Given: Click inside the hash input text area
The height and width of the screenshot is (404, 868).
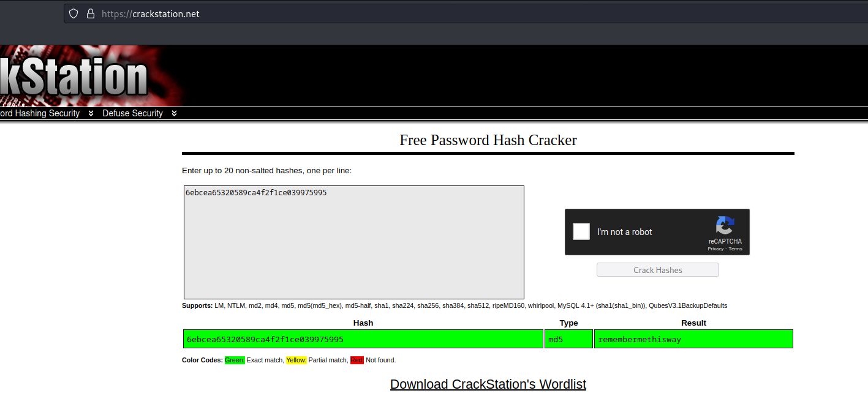Looking at the screenshot, I should point(354,242).
